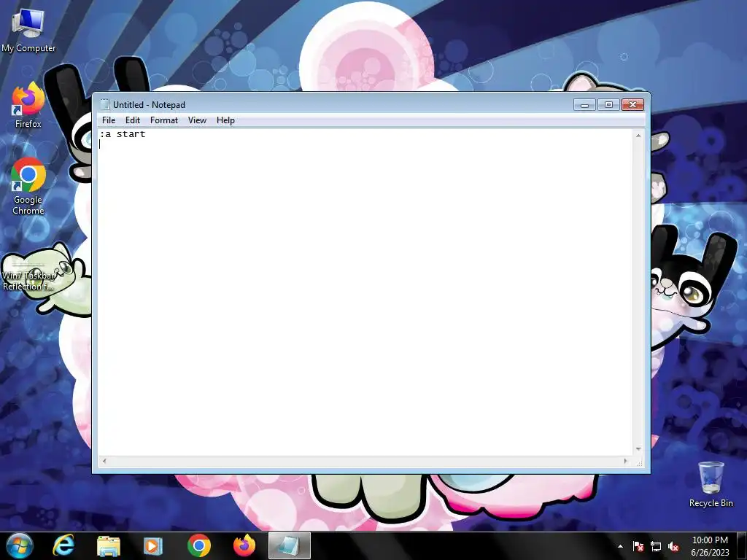Launch Firefox from taskbar
The width and height of the screenshot is (747, 560).
pyautogui.click(x=244, y=545)
